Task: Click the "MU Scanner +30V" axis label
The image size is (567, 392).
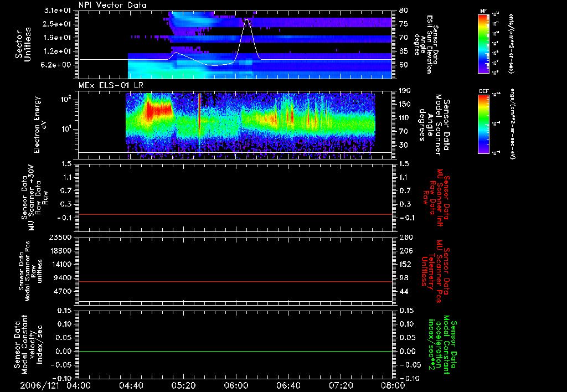Action: 31,198
